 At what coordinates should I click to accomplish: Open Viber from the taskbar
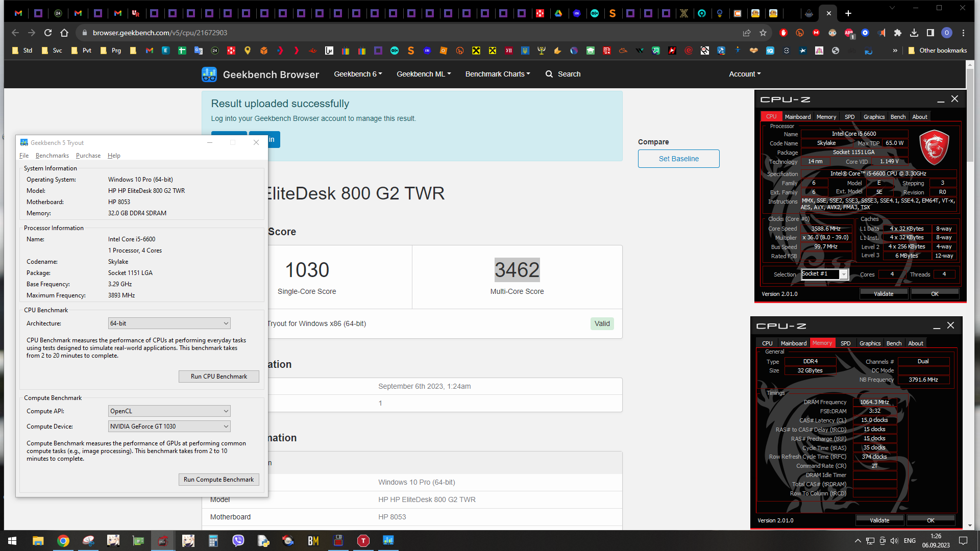(x=238, y=541)
